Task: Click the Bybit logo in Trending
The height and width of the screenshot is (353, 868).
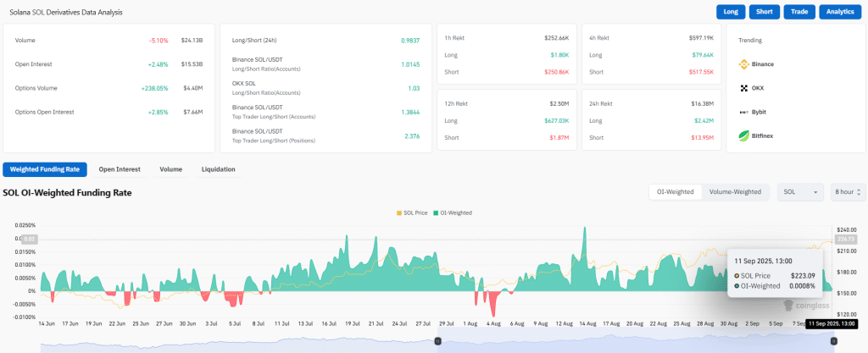Action: (x=743, y=111)
